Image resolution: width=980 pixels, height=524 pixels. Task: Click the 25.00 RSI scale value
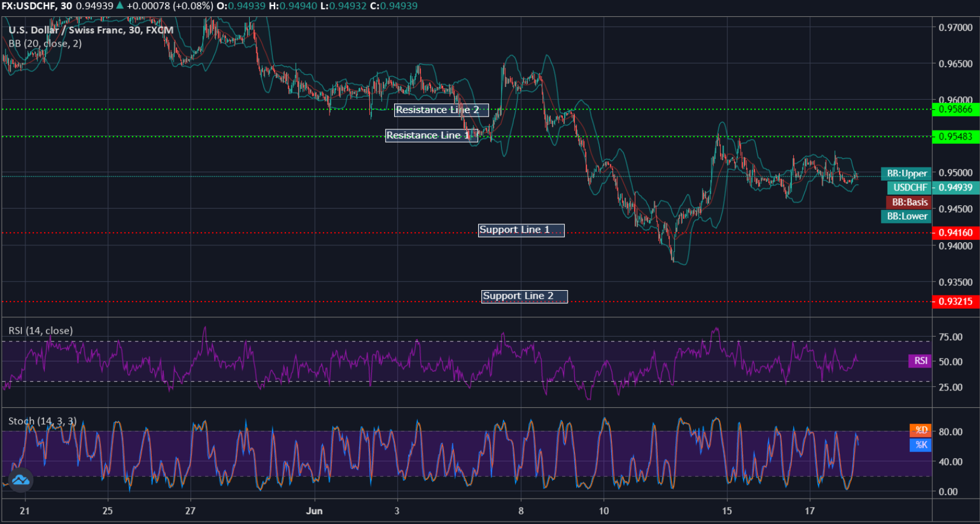point(950,387)
